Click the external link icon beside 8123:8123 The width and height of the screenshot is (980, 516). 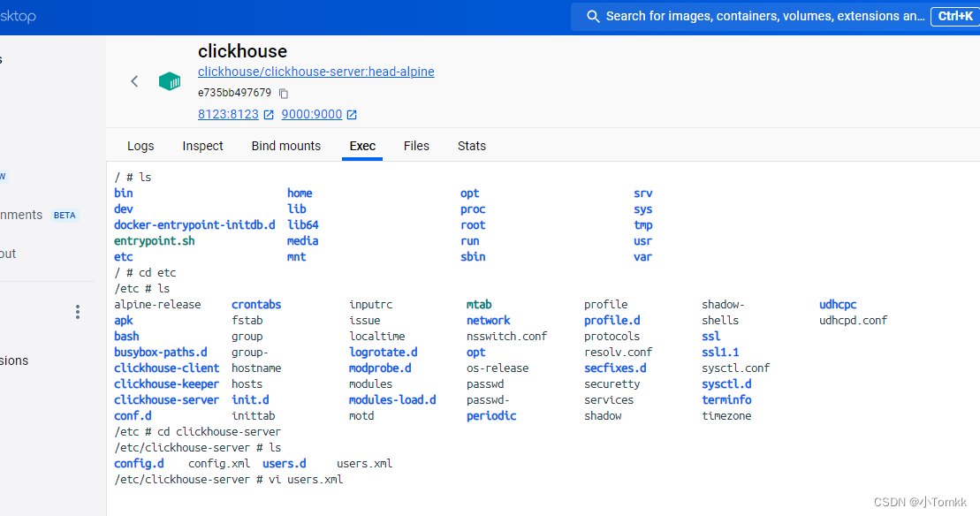268,113
